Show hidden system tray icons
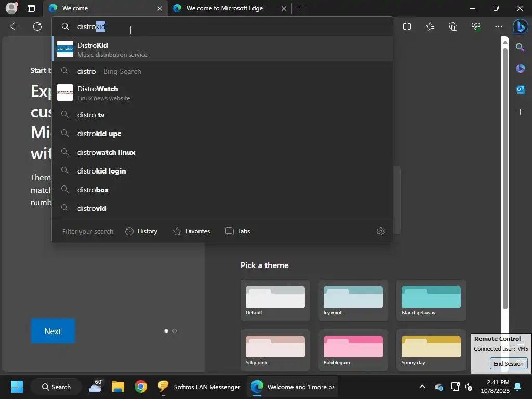 [x=422, y=387]
